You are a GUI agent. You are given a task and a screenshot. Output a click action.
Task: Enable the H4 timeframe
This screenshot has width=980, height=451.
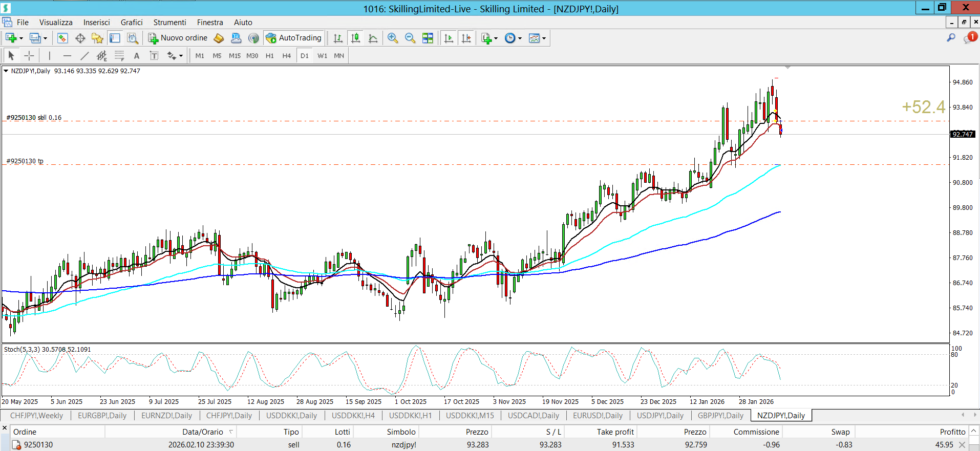286,56
